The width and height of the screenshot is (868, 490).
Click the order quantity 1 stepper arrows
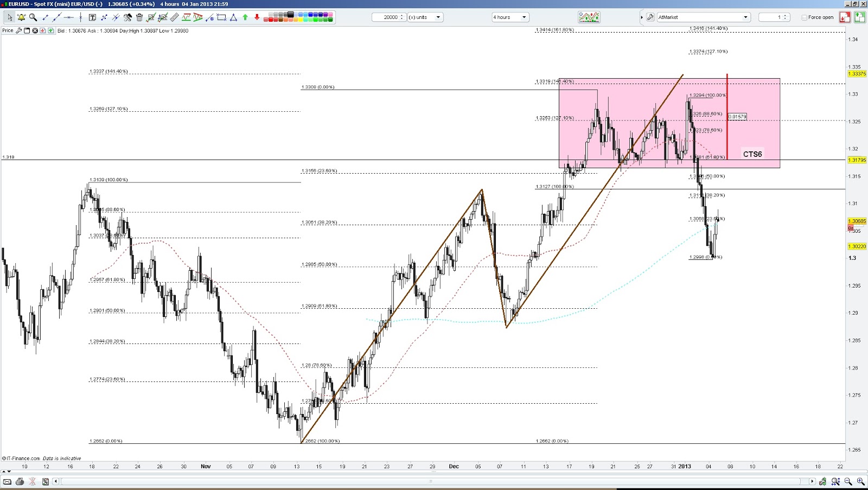pyautogui.click(x=785, y=17)
